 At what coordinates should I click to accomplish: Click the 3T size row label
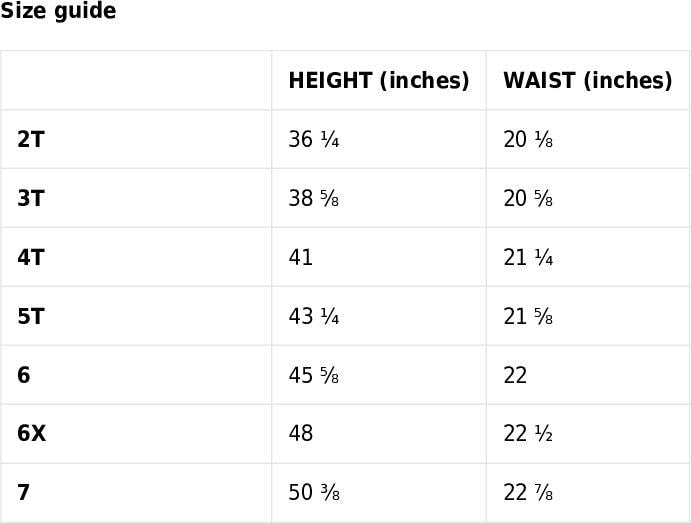tap(31, 199)
